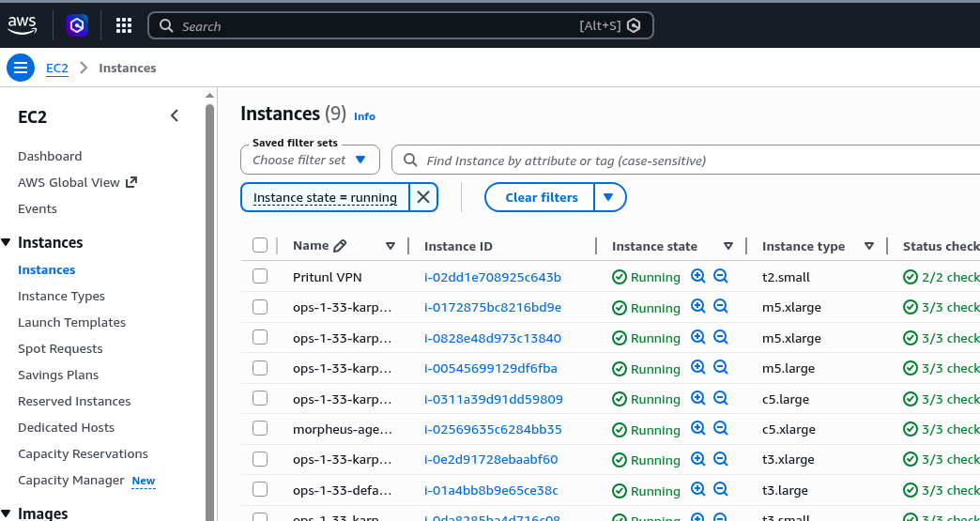The width and height of the screenshot is (980, 521).
Task: Toggle the select-all instances header checkbox
Action: coord(260,246)
